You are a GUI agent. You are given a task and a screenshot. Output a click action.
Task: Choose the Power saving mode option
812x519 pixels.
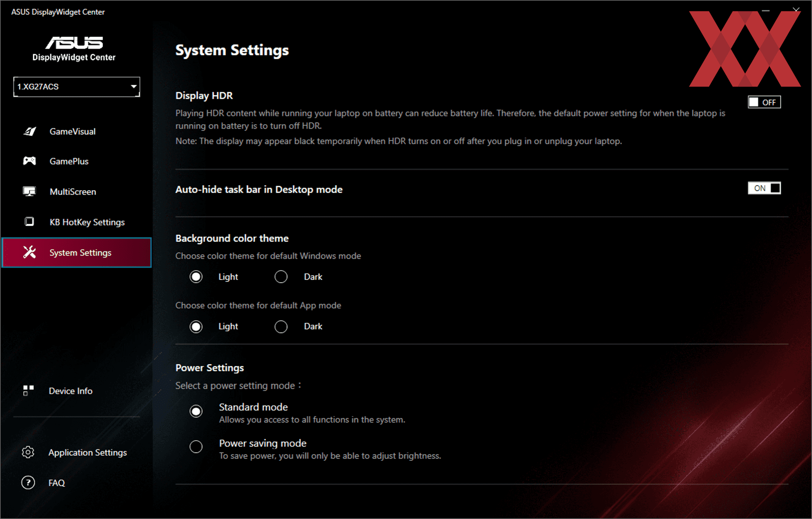(196, 446)
